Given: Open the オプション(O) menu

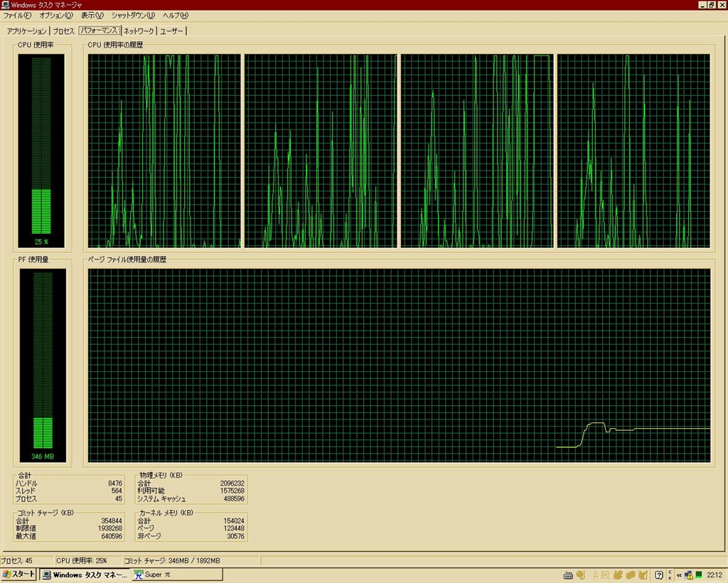Looking at the screenshot, I should (x=55, y=16).
